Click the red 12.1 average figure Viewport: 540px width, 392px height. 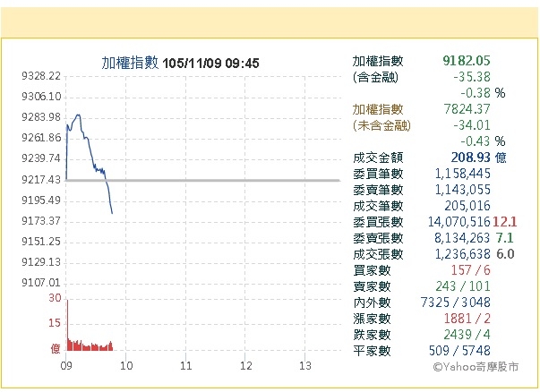pos(505,222)
